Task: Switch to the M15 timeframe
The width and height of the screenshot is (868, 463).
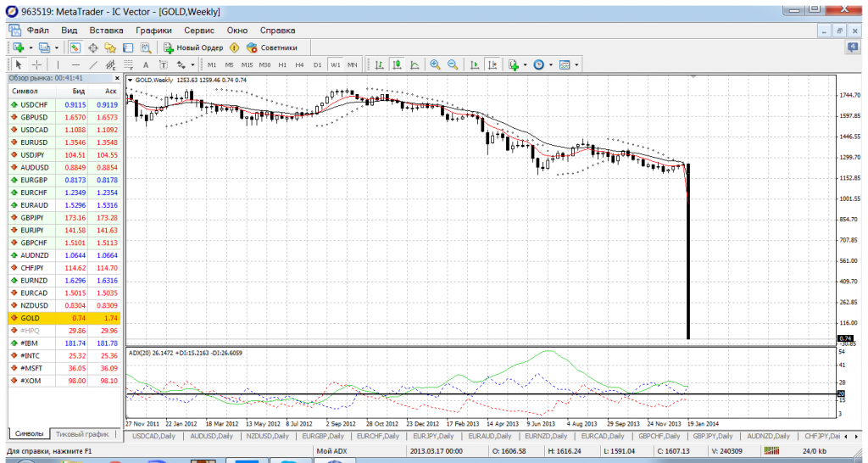Action: click(x=247, y=64)
